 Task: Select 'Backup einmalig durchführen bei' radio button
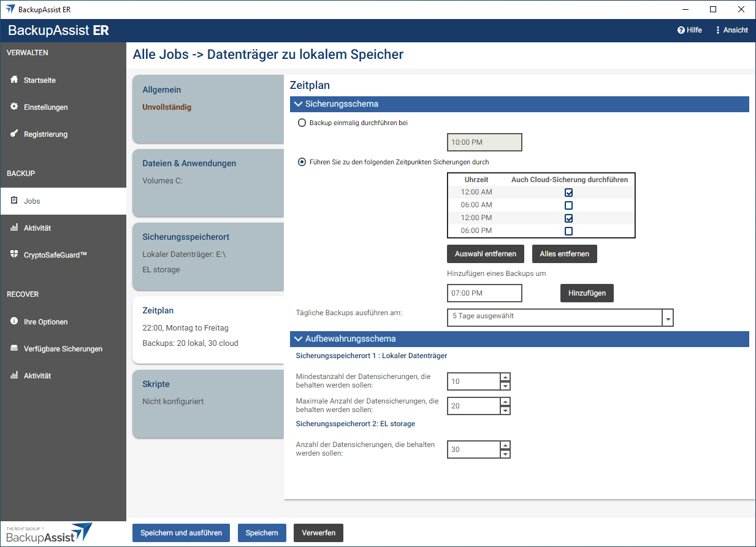pyautogui.click(x=302, y=123)
